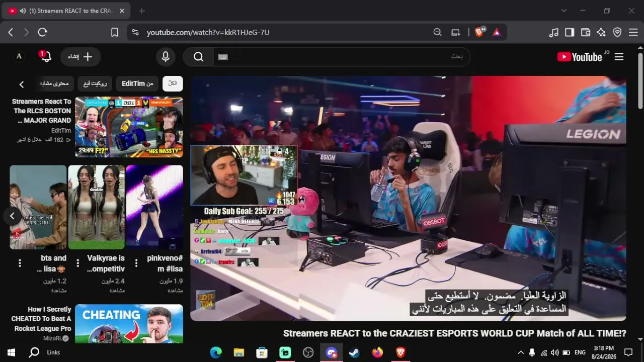This screenshot has height=362, width=644.
Task: Click the install/cast screen icon in the address bar
Action: tap(456, 32)
